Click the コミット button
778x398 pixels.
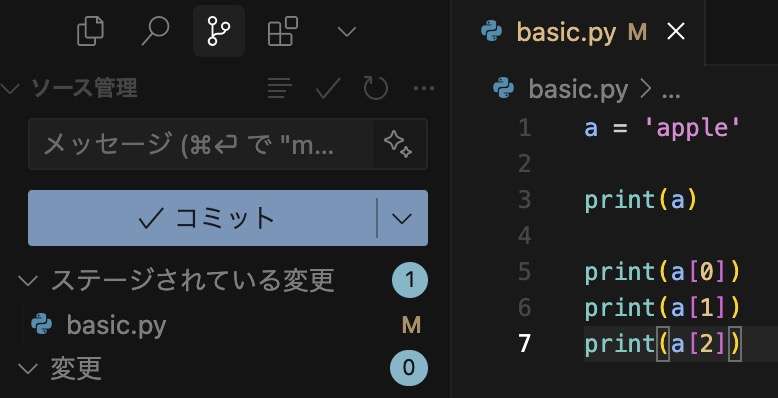pyautogui.click(x=202, y=218)
